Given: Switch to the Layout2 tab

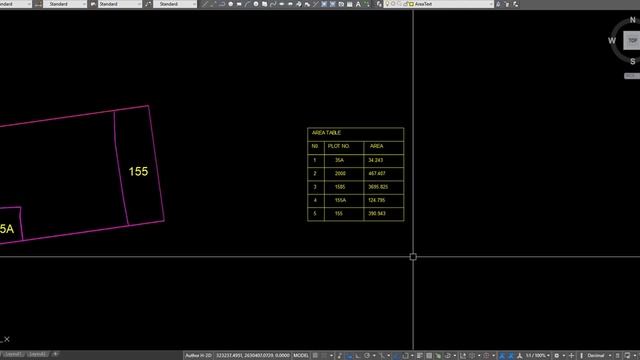Looking at the screenshot, I should click(x=37, y=354).
